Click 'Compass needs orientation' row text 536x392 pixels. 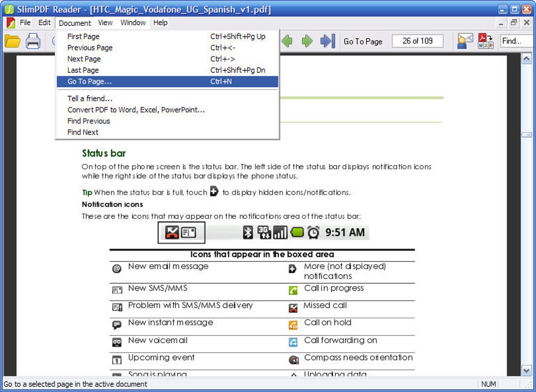click(x=358, y=357)
